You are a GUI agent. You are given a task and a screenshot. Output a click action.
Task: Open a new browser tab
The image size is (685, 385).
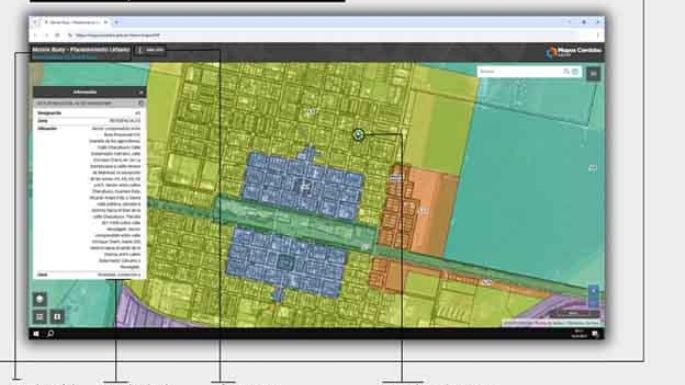[116, 22]
